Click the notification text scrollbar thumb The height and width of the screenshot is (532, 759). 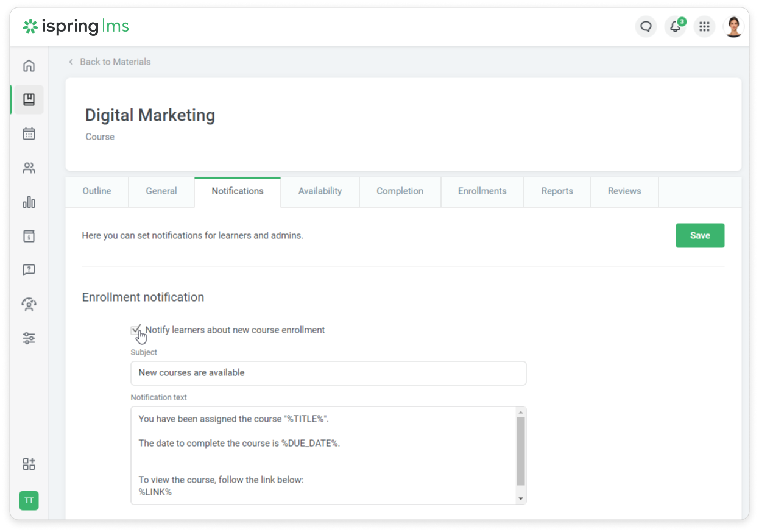(x=521, y=451)
